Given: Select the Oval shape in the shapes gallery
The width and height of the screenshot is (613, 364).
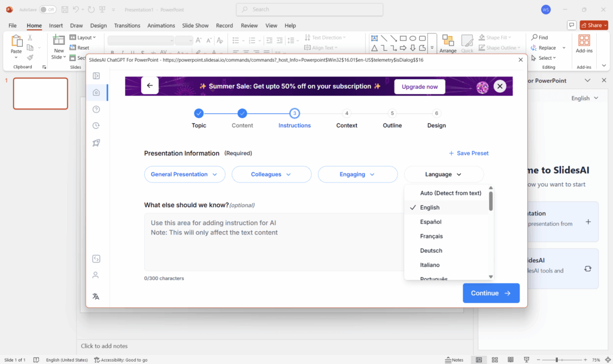Looking at the screenshot, I should (412, 38).
